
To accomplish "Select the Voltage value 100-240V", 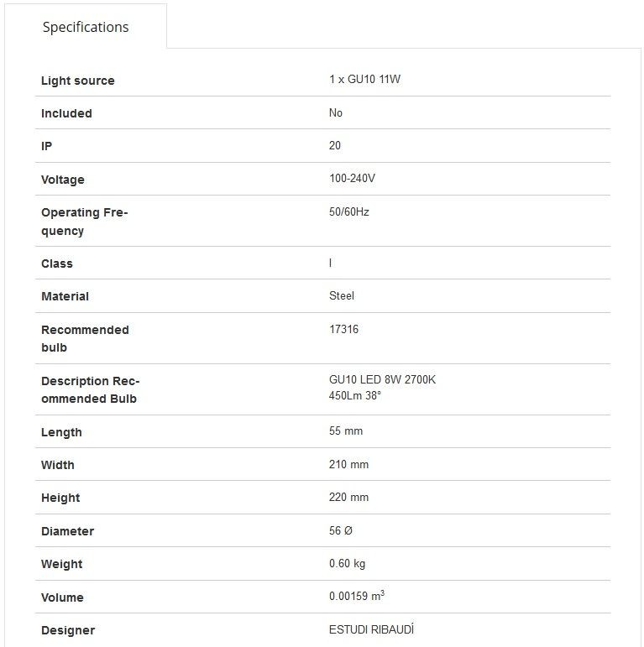I will pos(352,178).
